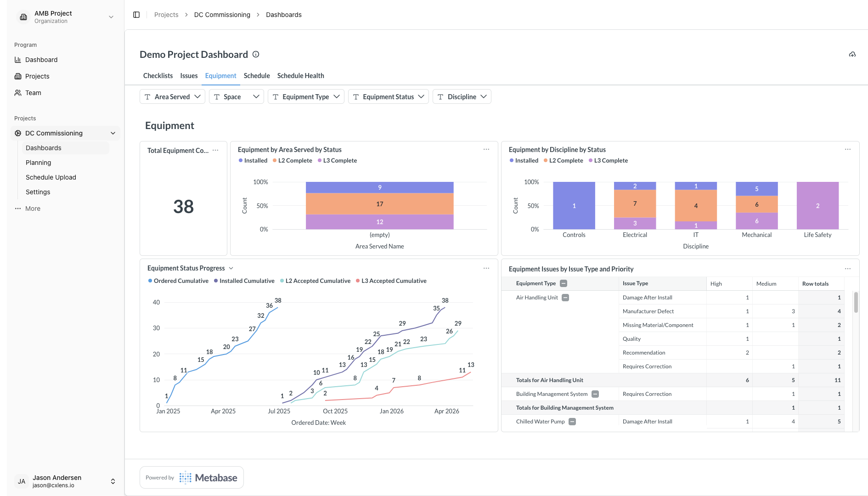Viewport: 868px width, 496px height.
Task: Open the Area Served filter dropdown
Action: (172, 96)
